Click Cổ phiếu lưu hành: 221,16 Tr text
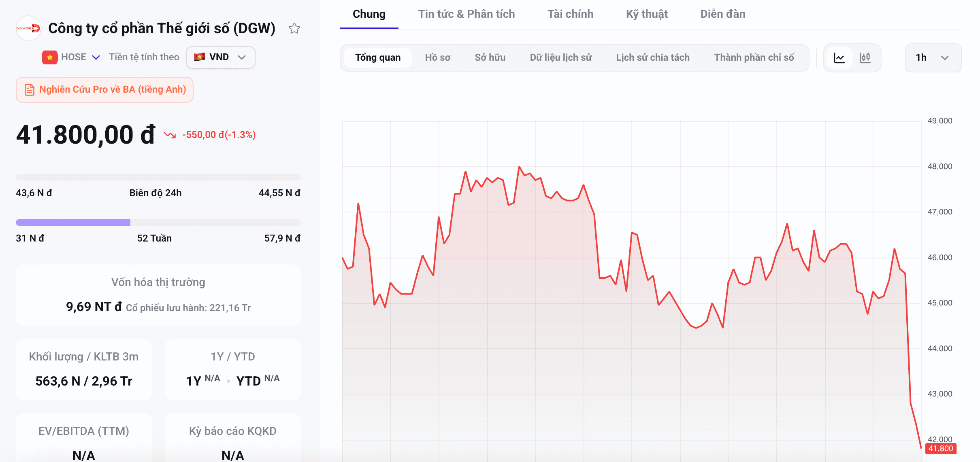 point(188,308)
